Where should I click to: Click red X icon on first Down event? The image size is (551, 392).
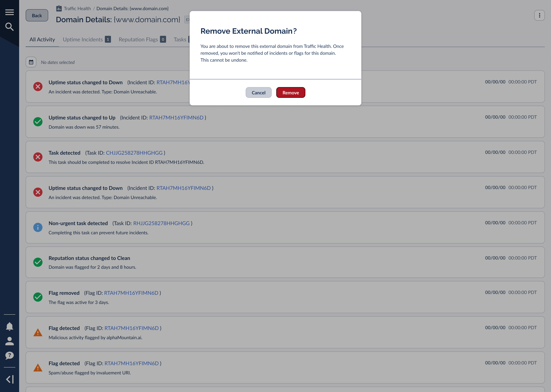[x=38, y=86]
